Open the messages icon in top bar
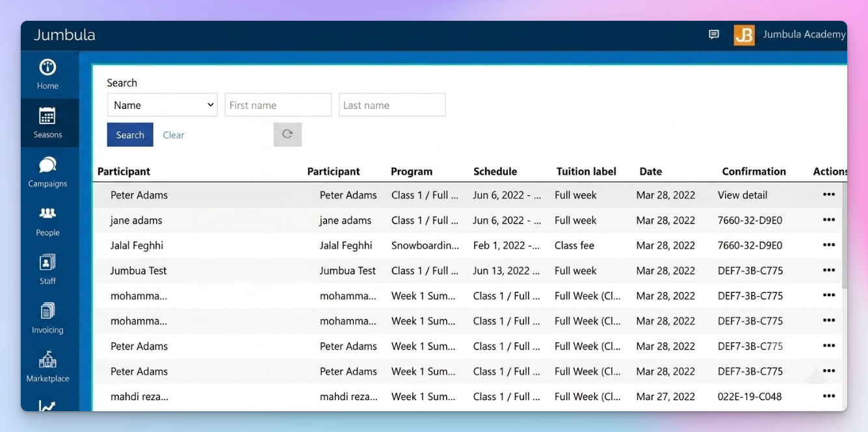This screenshot has width=868, height=432. pos(714,35)
